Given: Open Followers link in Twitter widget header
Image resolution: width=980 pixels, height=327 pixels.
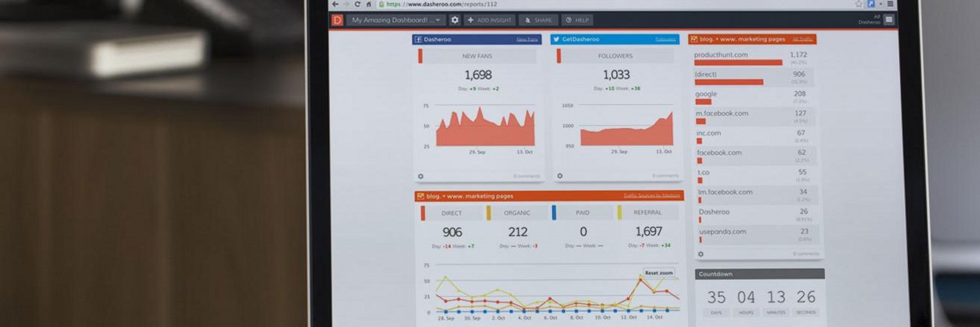Looking at the screenshot, I should tap(666, 39).
